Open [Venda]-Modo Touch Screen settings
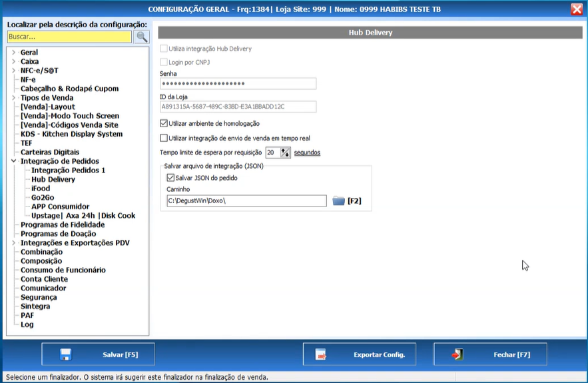 coord(70,116)
